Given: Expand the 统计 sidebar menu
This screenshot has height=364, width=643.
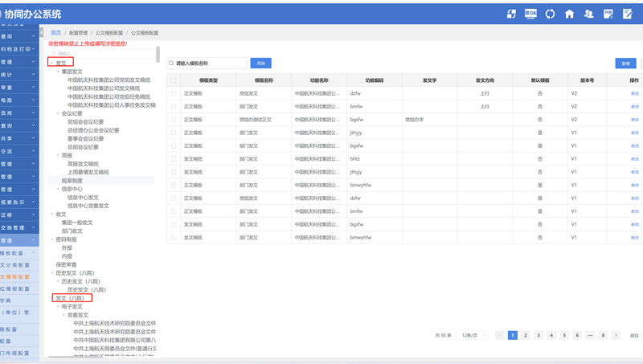Looking at the screenshot, I should 19,75.
